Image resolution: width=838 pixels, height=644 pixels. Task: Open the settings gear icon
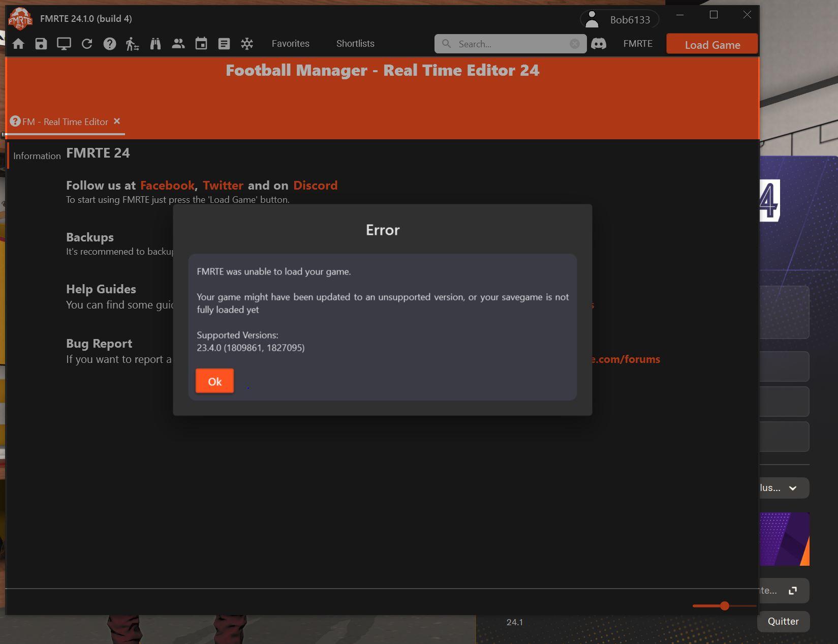point(247,44)
